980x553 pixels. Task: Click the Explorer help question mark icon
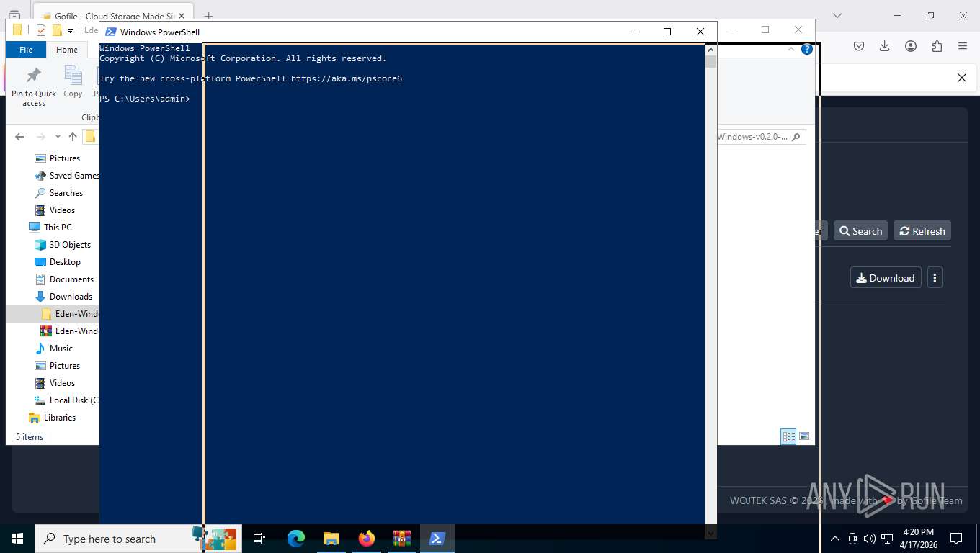807,50
